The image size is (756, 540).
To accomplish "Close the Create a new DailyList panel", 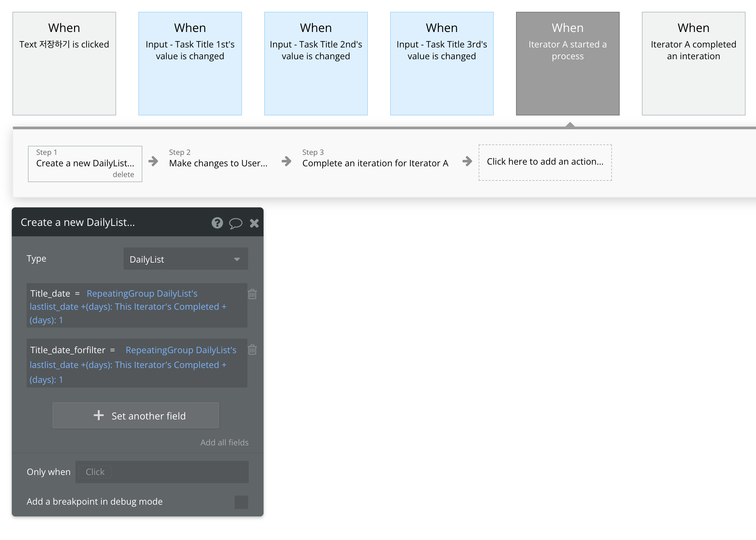I will (x=254, y=223).
